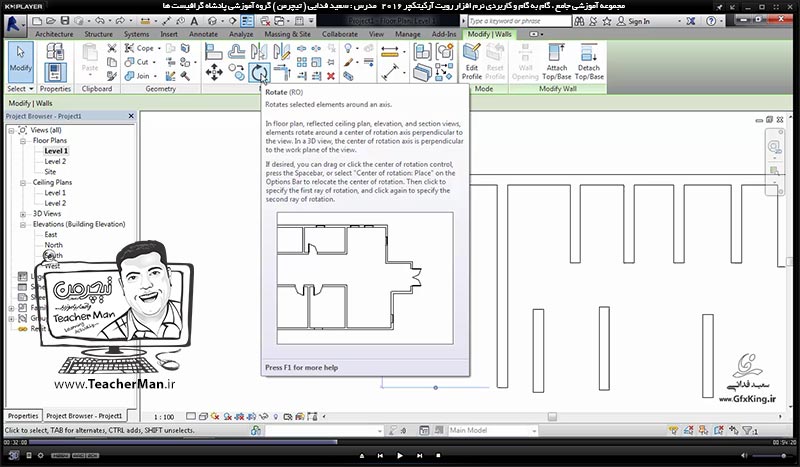Open Level 2 floor plan in Project Browser
The width and height of the screenshot is (800, 467).
point(55,161)
